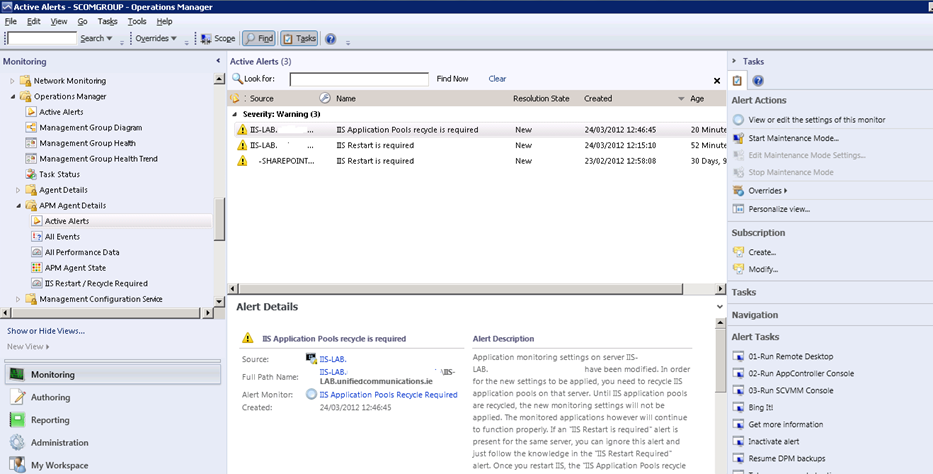Toggle the Find toolbar button
The image size is (933, 474).
[259, 38]
